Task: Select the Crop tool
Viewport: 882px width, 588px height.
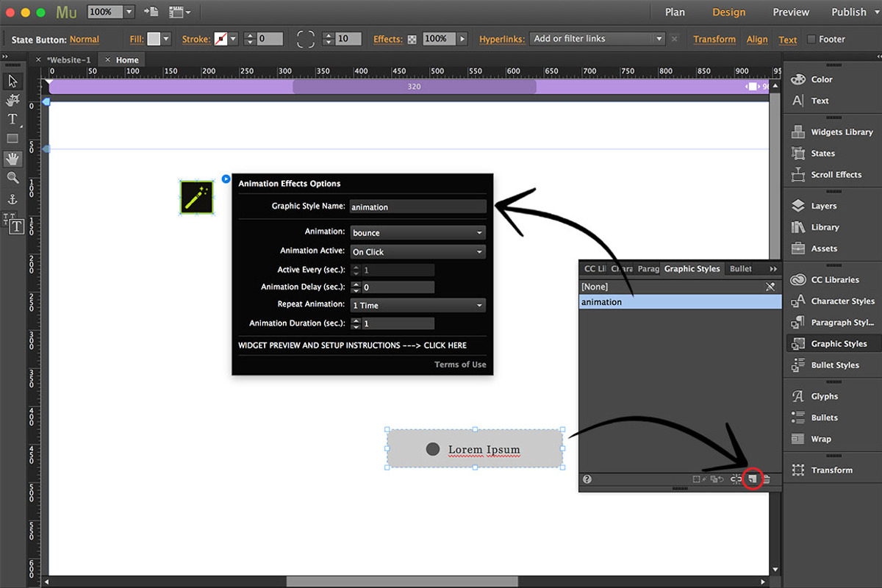Action: click(x=12, y=100)
